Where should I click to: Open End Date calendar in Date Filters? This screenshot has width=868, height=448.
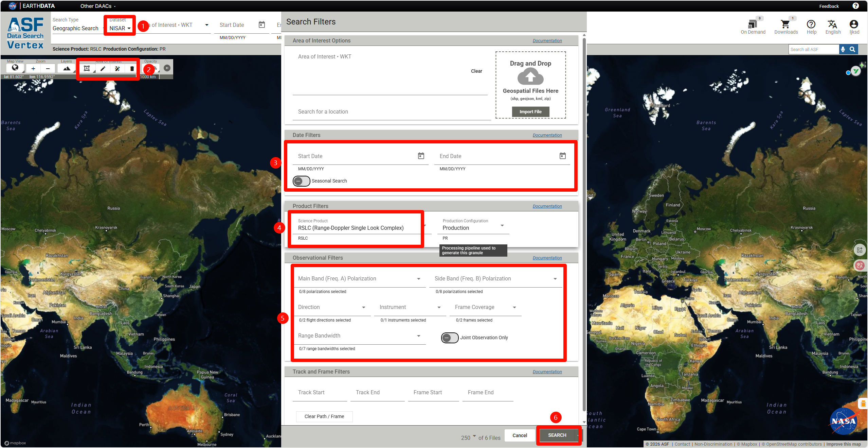(563, 156)
